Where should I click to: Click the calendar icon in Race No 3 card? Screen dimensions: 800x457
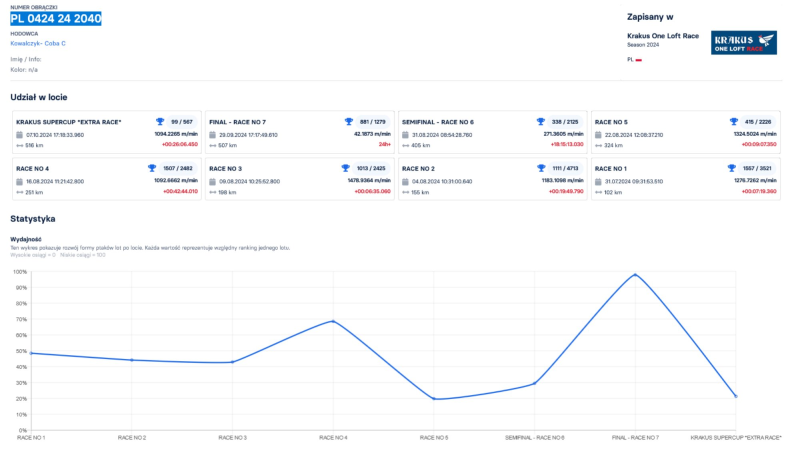[213, 181]
